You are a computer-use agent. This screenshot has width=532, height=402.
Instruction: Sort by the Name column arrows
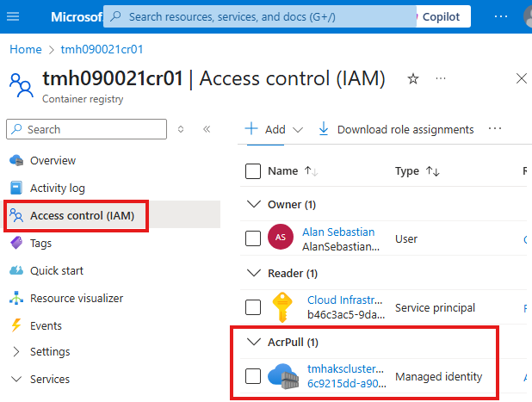click(311, 171)
